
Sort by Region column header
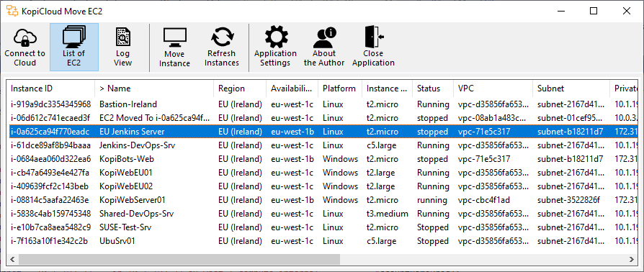pos(240,89)
